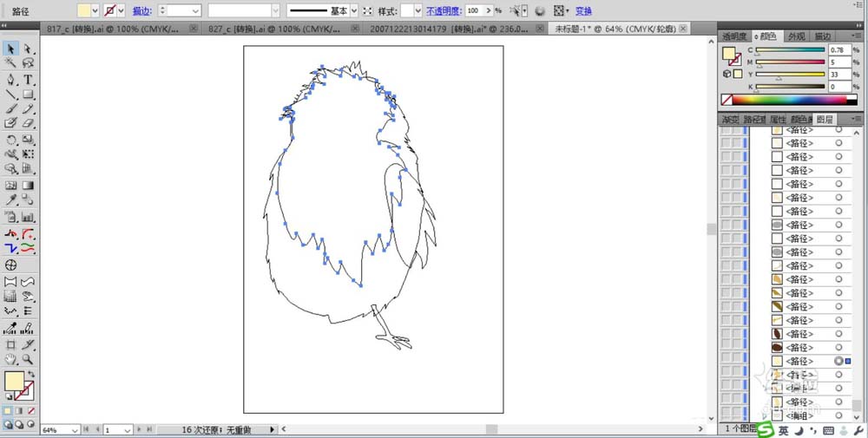Select the Zoom magnifier tool
Screen dimensions: 868x438
pyautogui.click(x=29, y=359)
